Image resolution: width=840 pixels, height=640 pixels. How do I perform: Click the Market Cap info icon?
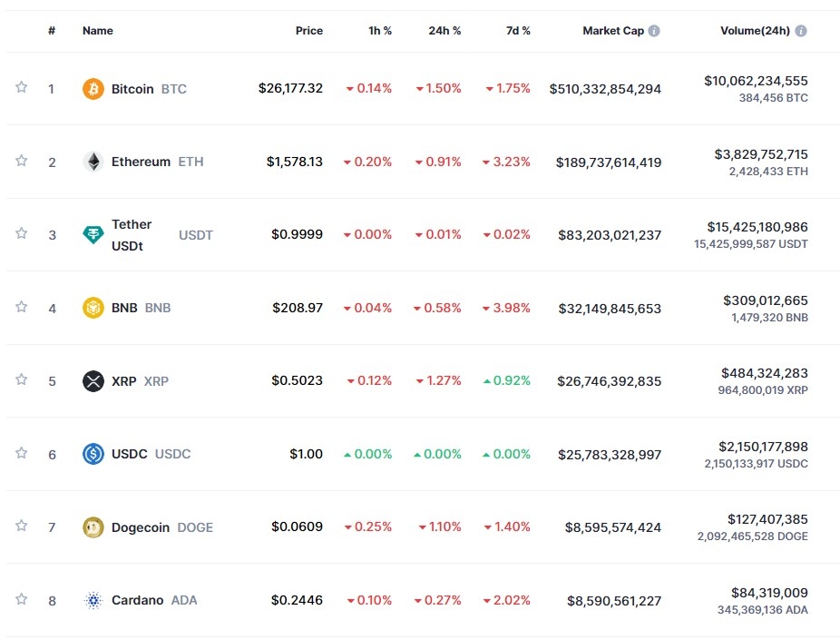pyautogui.click(x=654, y=31)
